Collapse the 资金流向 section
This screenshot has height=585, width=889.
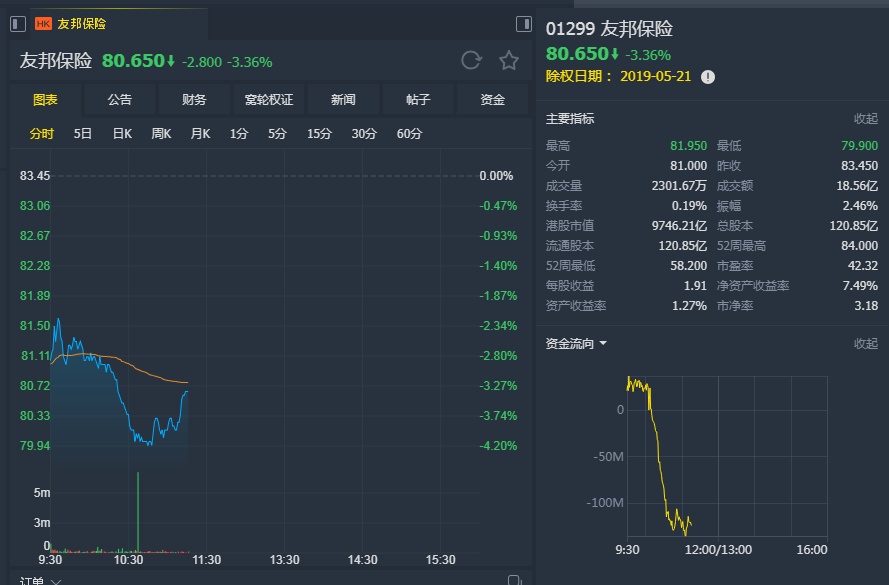[865, 344]
